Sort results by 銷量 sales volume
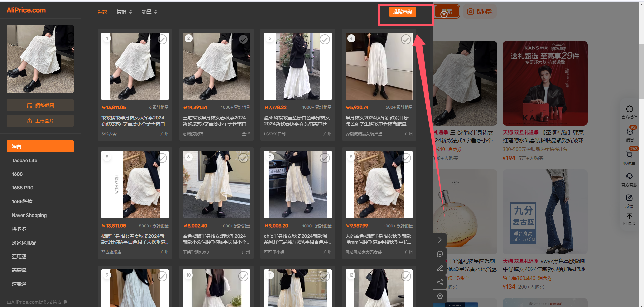 [x=150, y=12]
